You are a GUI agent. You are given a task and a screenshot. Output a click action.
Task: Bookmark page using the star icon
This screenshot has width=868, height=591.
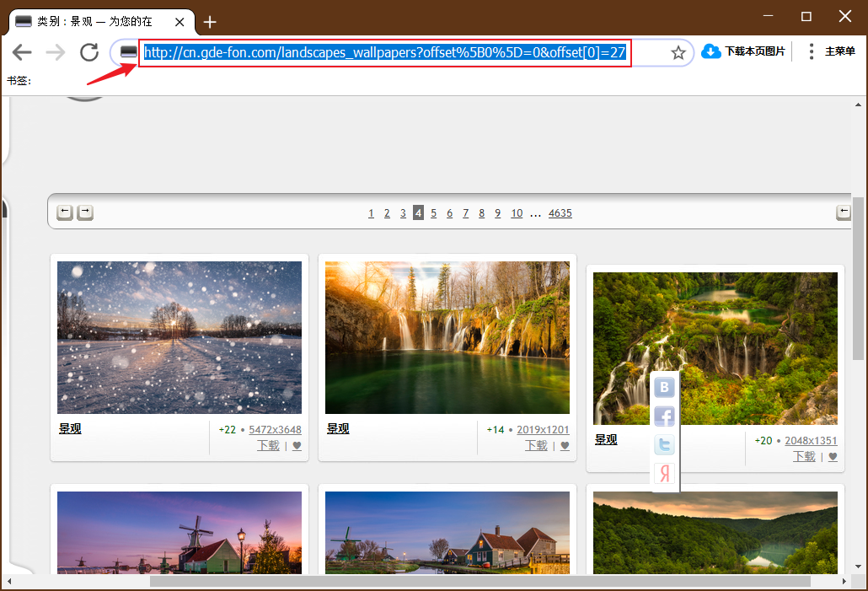click(x=678, y=53)
